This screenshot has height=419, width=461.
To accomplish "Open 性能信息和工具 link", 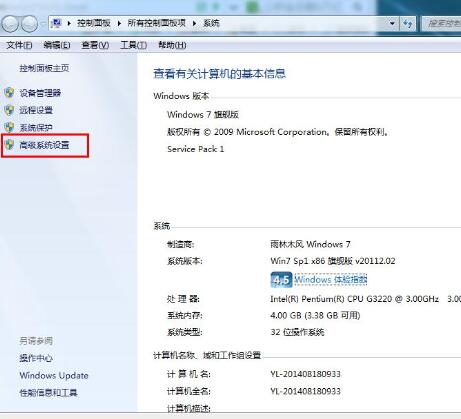I will 48,393.
